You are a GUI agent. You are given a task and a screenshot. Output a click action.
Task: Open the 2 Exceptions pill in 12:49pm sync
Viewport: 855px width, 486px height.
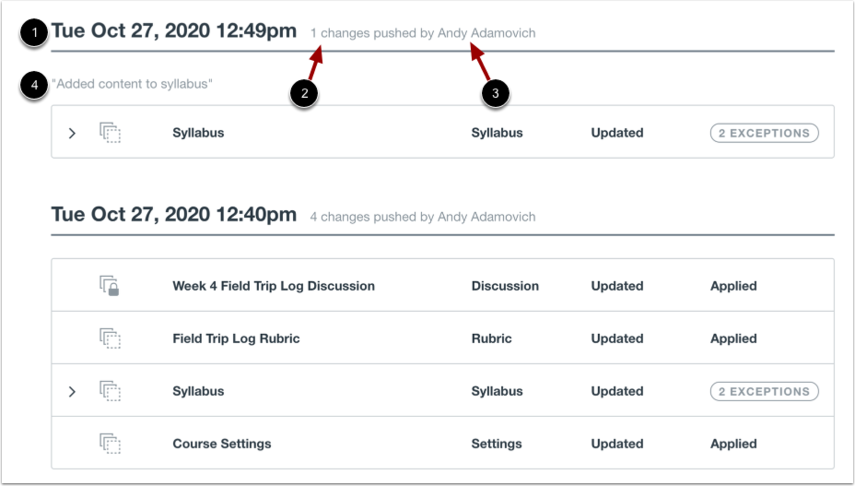764,133
